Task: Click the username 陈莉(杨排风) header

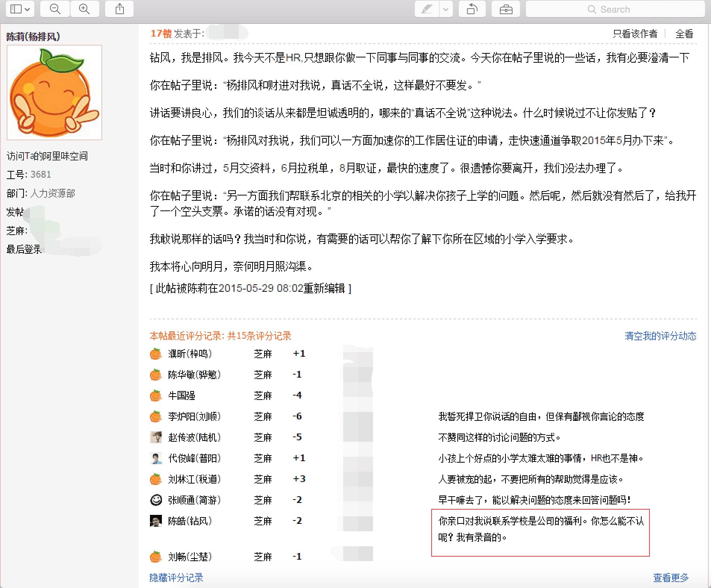Action: pos(33,37)
